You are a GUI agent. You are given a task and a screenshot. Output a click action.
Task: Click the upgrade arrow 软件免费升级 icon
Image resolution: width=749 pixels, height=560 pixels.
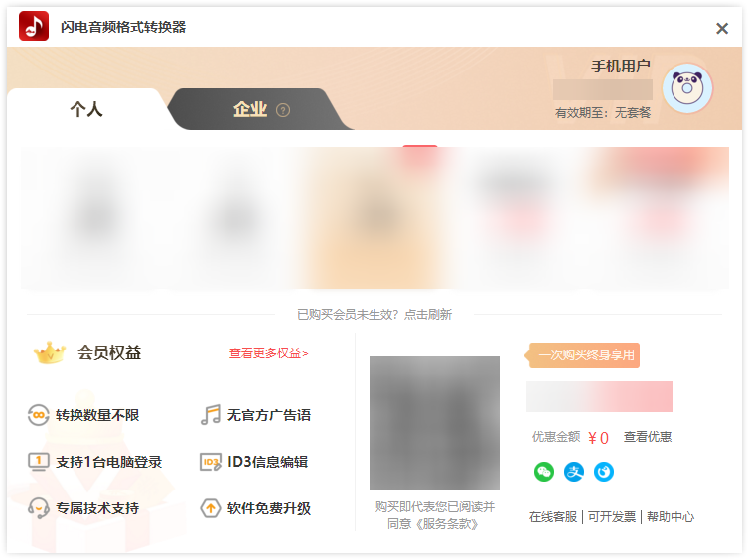(210, 508)
